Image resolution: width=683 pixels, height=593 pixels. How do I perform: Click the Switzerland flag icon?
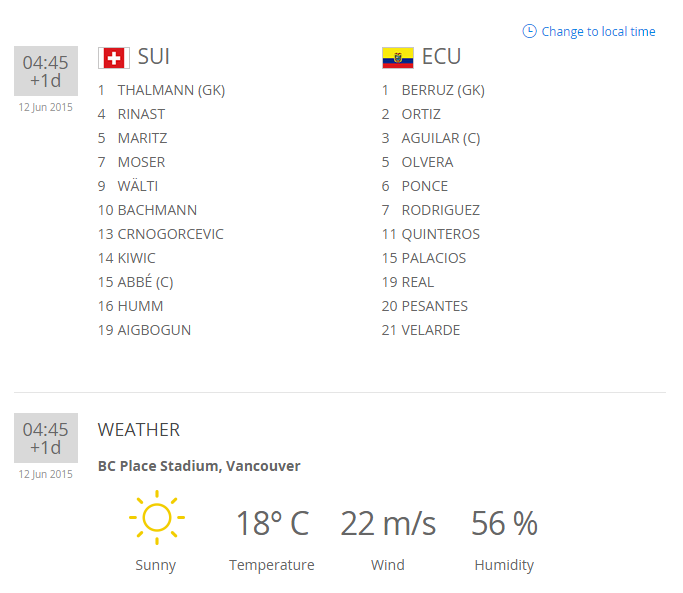pos(113,57)
